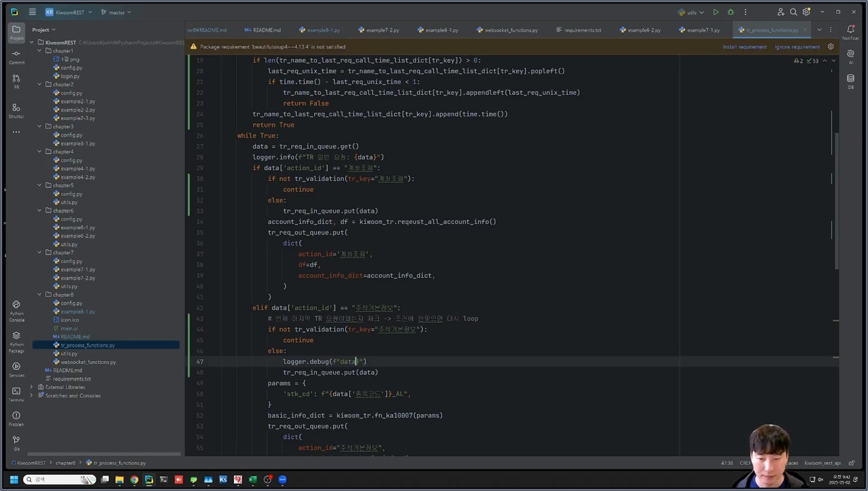Click Install requirement link
Screen dimensions: 868x491
(x=744, y=47)
